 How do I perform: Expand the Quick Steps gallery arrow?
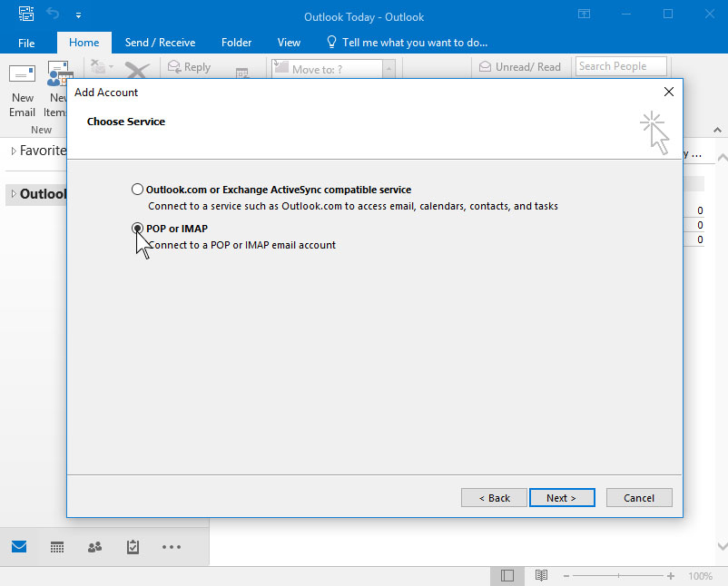coord(389,69)
